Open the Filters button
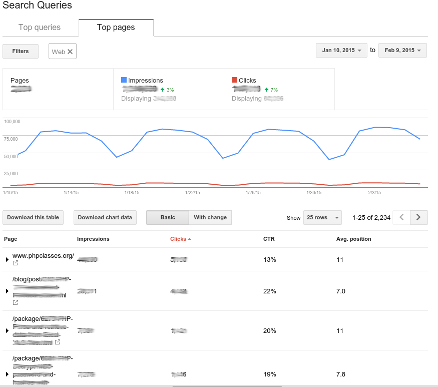Screen dimensions: 438x387 tap(20, 51)
